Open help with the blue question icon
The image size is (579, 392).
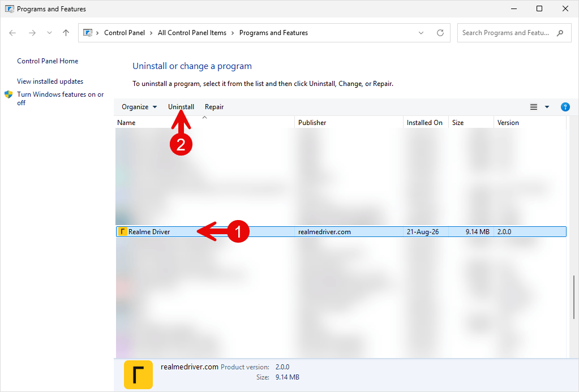565,107
